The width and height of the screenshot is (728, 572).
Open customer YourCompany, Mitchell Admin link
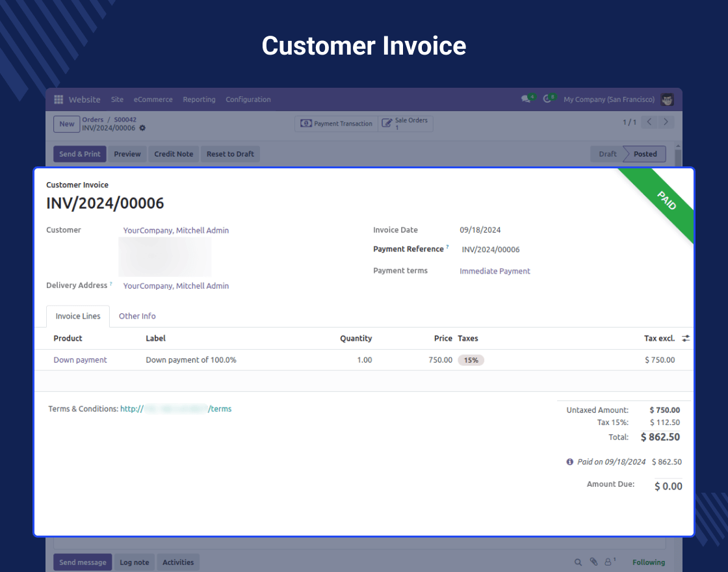(176, 230)
